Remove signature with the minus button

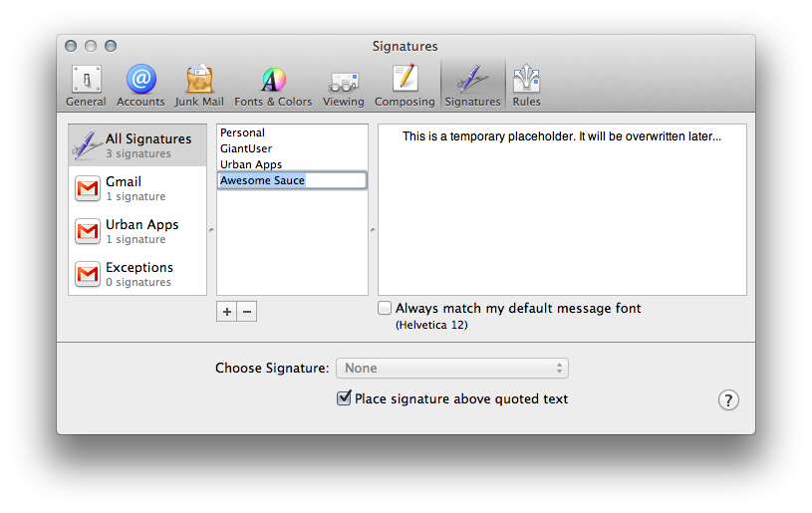247,312
